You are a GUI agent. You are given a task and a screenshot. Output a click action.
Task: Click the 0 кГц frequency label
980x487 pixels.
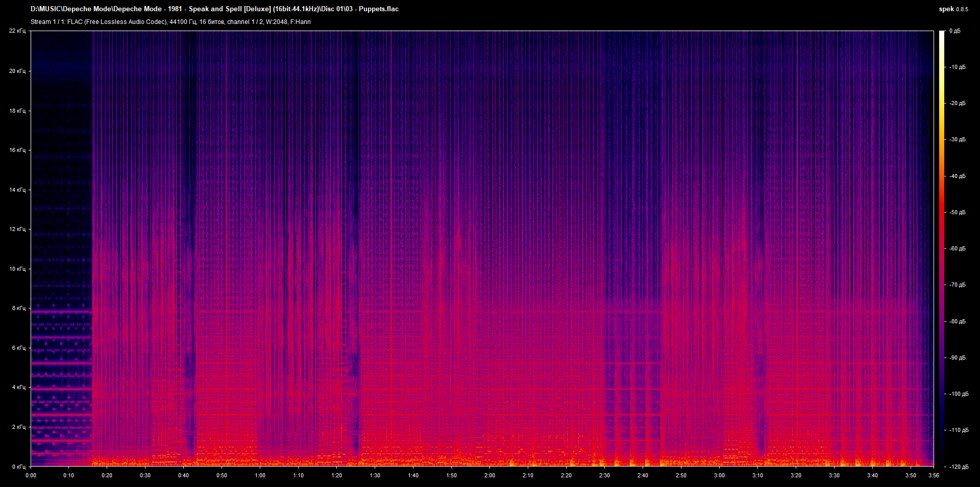[18, 467]
